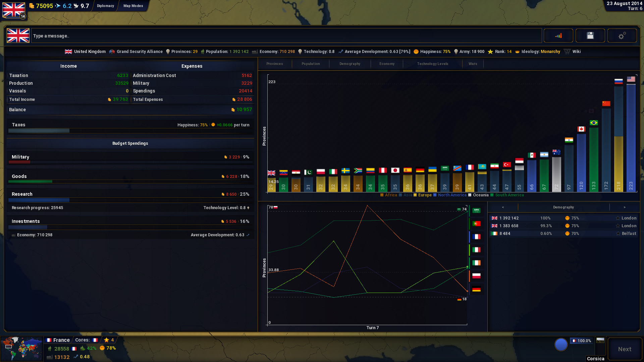644x362 pixels.
Task: Go to next Demography list page
Action: pyautogui.click(x=625, y=207)
